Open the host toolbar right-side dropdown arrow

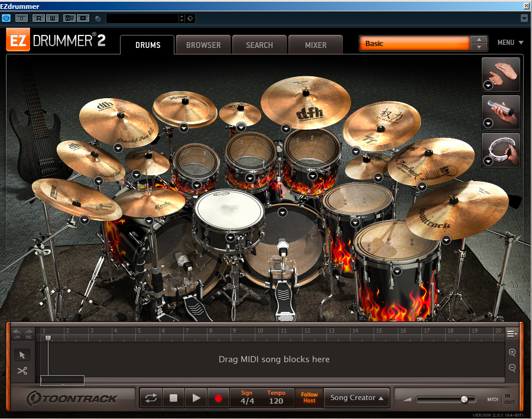coord(524,18)
